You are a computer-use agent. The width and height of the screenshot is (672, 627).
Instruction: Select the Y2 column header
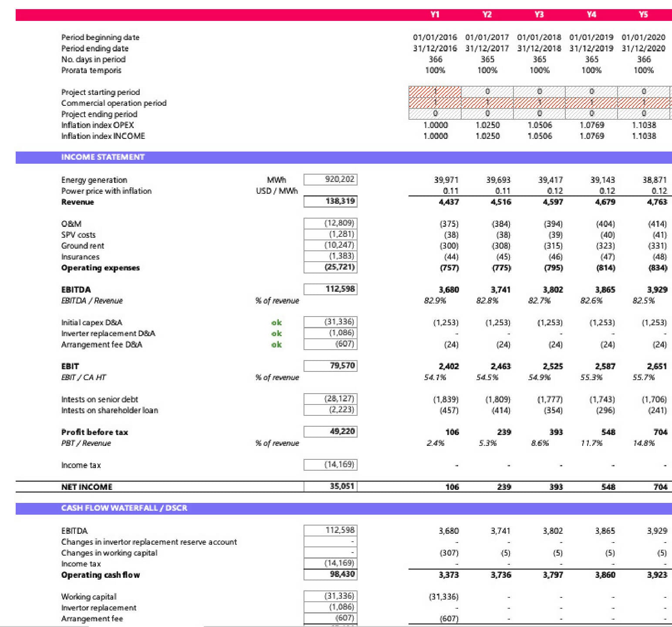click(487, 14)
